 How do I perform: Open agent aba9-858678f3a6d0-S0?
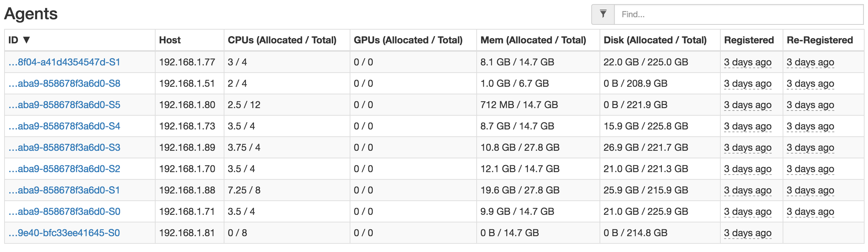pos(64,212)
